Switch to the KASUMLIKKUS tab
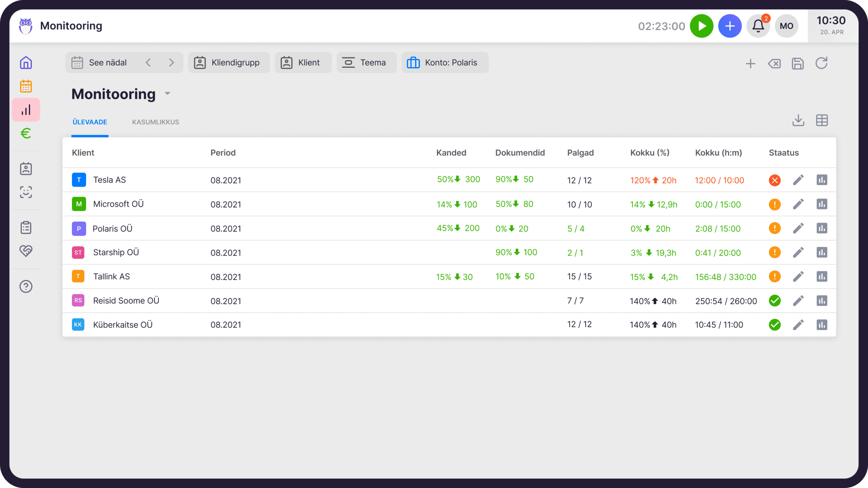This screenshot has height=488, width=868. [x=156, y=122]
